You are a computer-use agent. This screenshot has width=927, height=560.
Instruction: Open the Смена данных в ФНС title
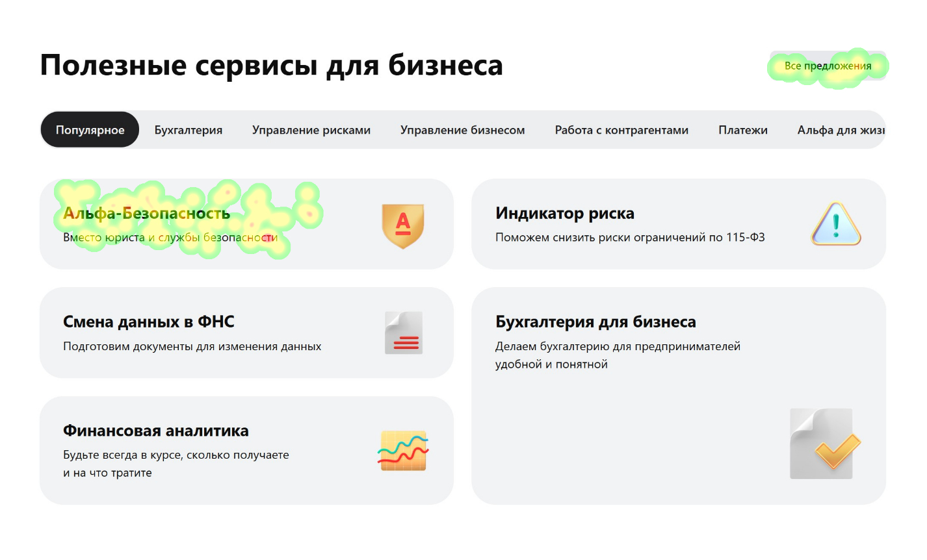point(149,322)
